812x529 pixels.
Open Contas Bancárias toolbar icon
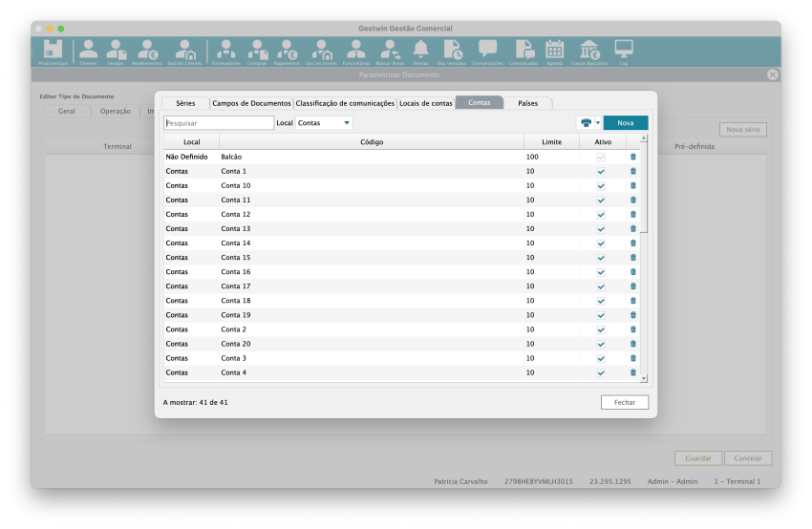[x=590, y=52]
